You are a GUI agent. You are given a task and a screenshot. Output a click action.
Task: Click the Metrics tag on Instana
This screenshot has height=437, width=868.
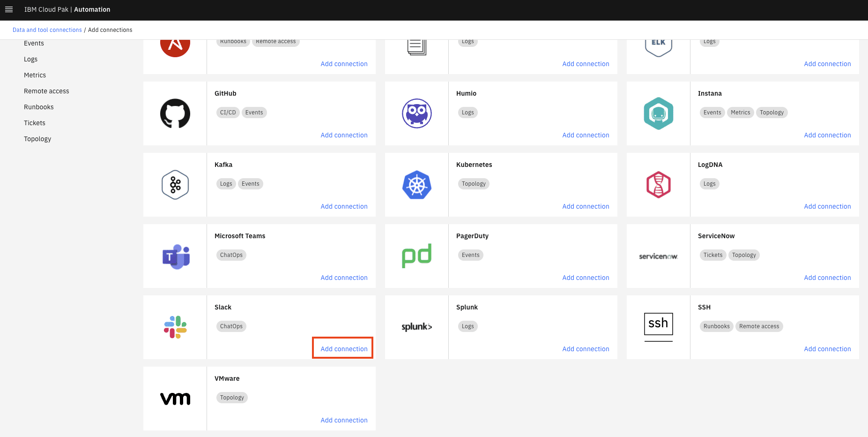741,113
